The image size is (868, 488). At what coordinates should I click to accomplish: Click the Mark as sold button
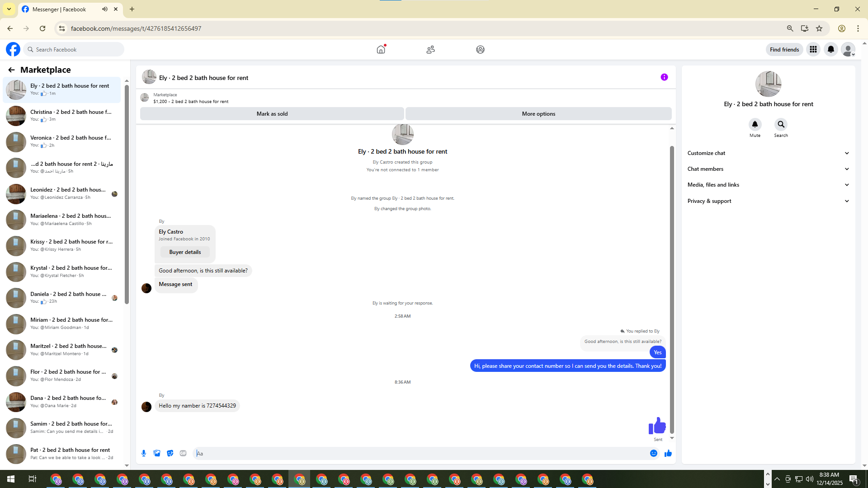[272, 114]
